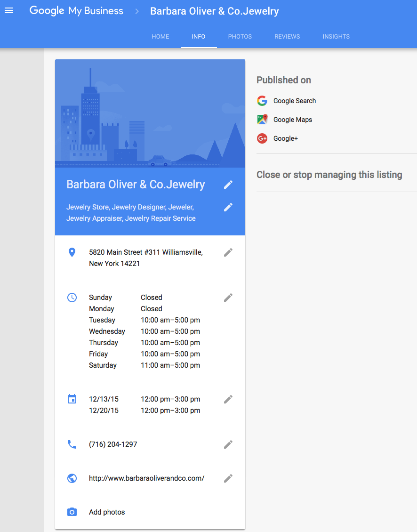Click the Monday Closed status
The height and width of the screenshot is (532, 417).
coord(152,309)
